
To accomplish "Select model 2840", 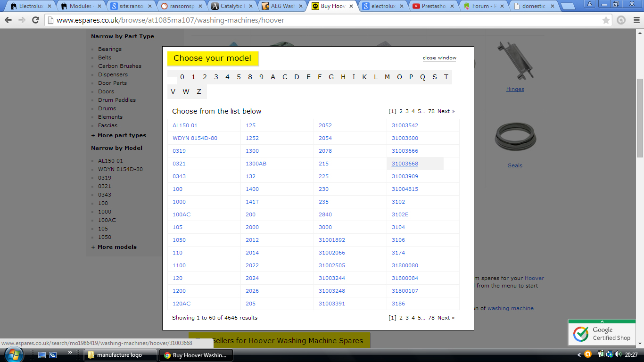I will pos(325,214).
